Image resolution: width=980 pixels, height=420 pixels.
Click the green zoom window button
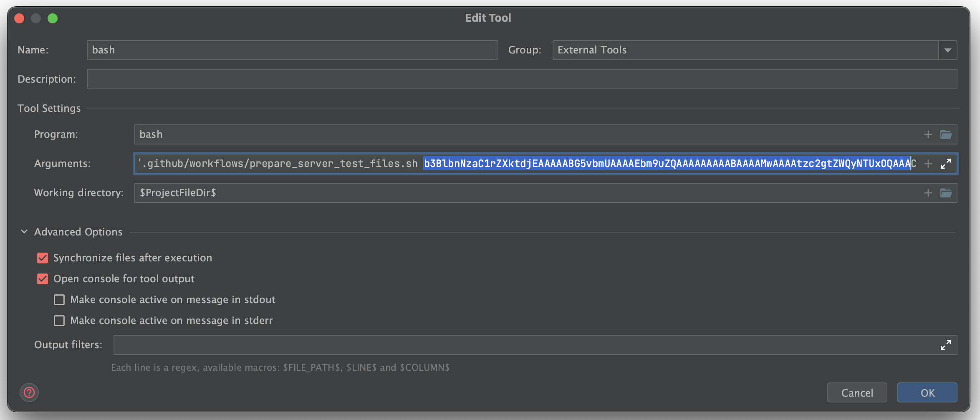pyautogui.click(x=53, y=18)
